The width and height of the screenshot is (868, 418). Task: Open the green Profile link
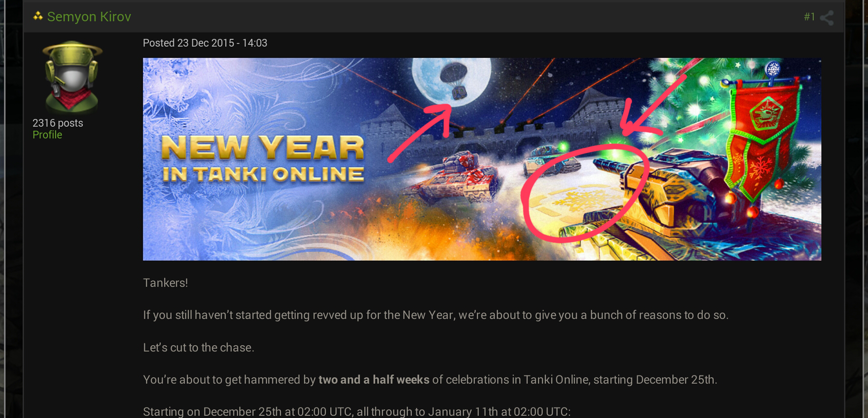click(x=47, y=135)
